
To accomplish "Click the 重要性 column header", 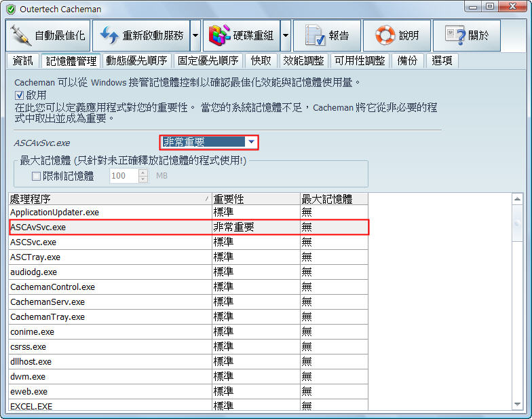I will pos(256,198).
